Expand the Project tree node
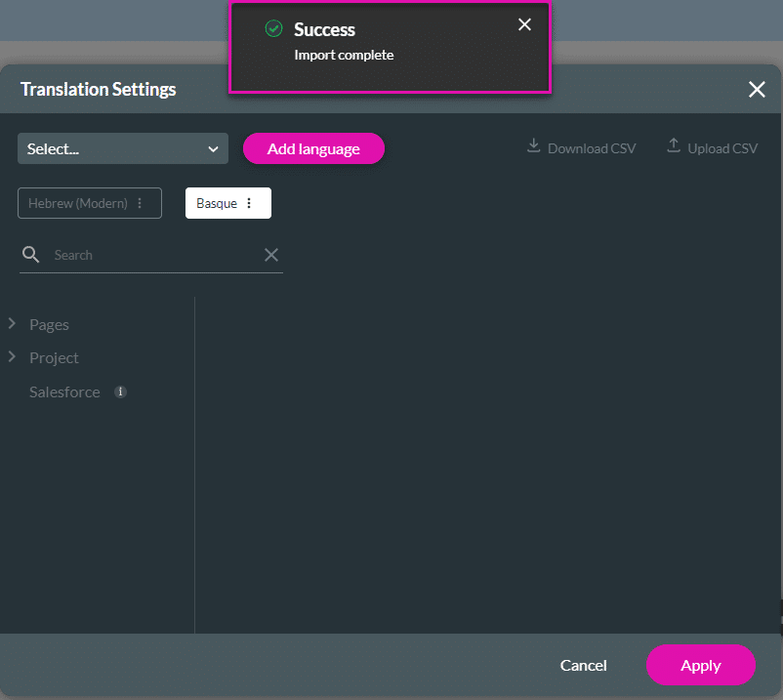Image resolution: width=783 pixels, height=700 pixels. 12,357
